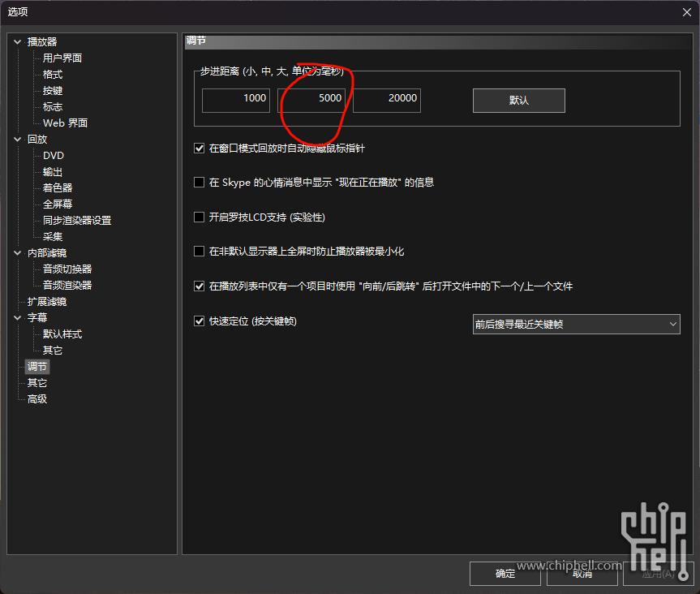The width and height of the screenshot is (700, 594).
Task: Confirm with the 确定 button
Action: pyautogui.click(x=505, y=574)
